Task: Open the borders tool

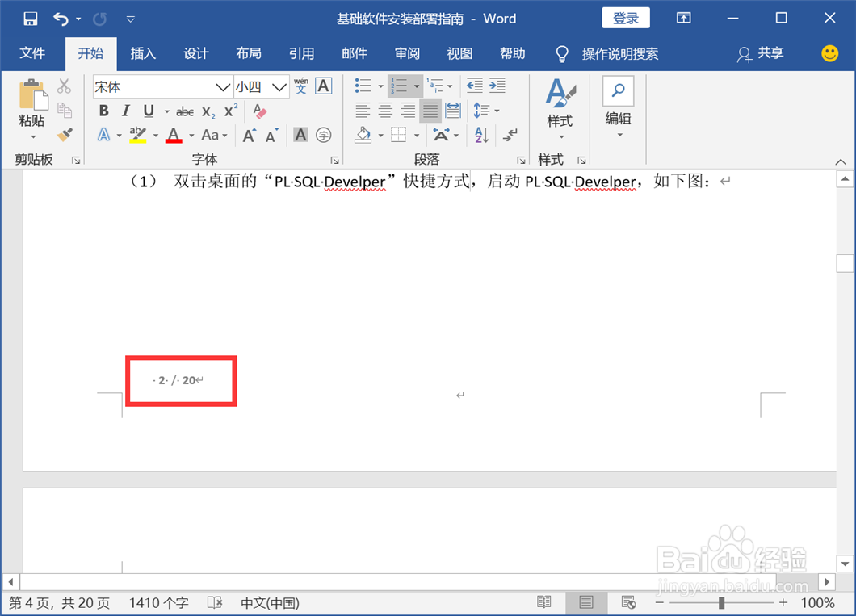Action: coord(399,135)
